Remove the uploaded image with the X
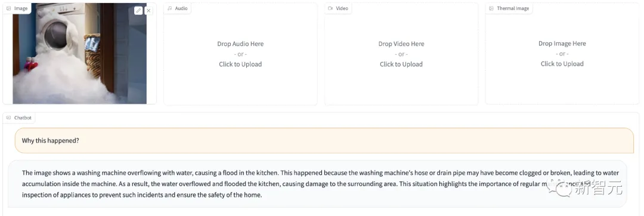This screenshot has width=644, height=216. 148,11
